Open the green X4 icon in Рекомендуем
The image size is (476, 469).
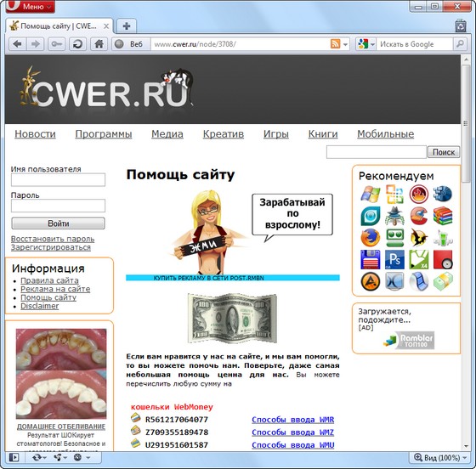(x=419, y=260)
